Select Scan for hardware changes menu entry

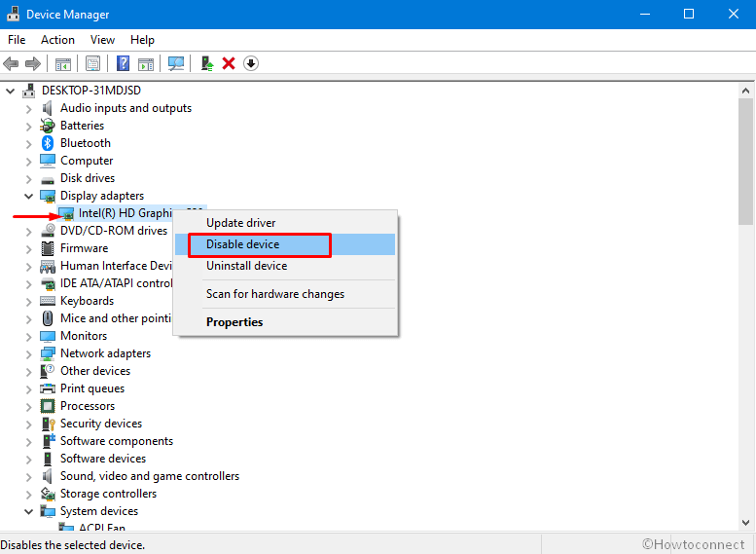285,294
